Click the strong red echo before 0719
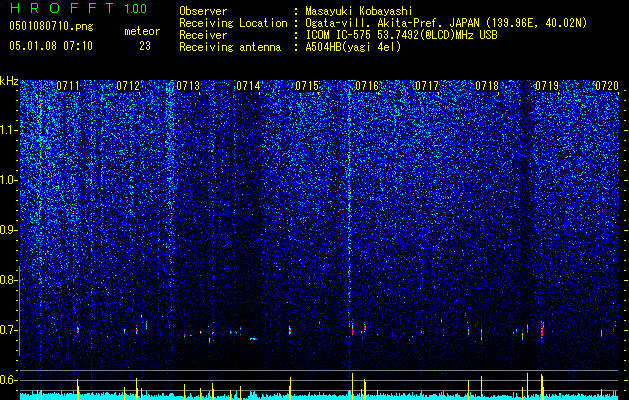This screenshot has height=400, width=629. (542, 330)
